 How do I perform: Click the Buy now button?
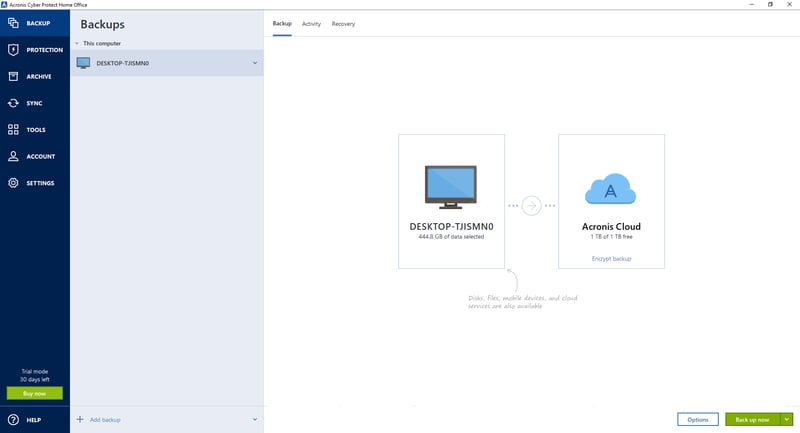click(x=35, y=393)
